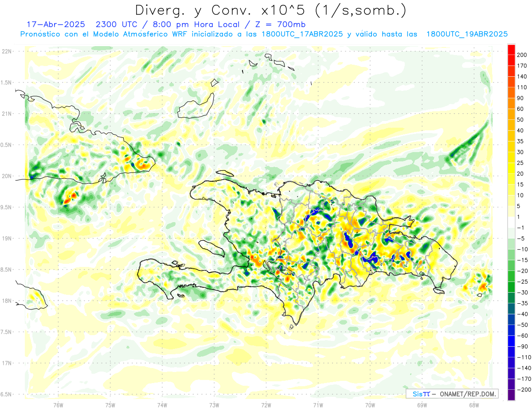Click the "-140" colorbar value
Image resolution: width=532 pixels, height=411 pixels.
click(524, 368)
